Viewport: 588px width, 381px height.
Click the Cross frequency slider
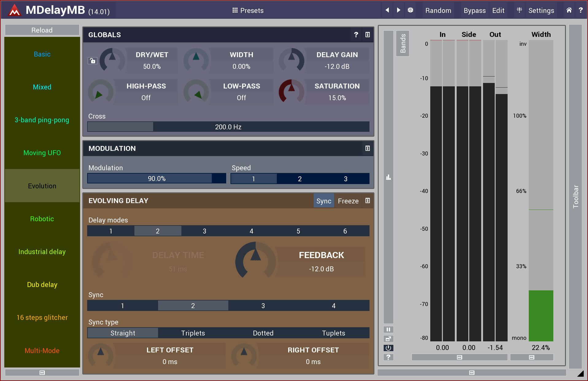pyautogui.click(x=228, y=127)
